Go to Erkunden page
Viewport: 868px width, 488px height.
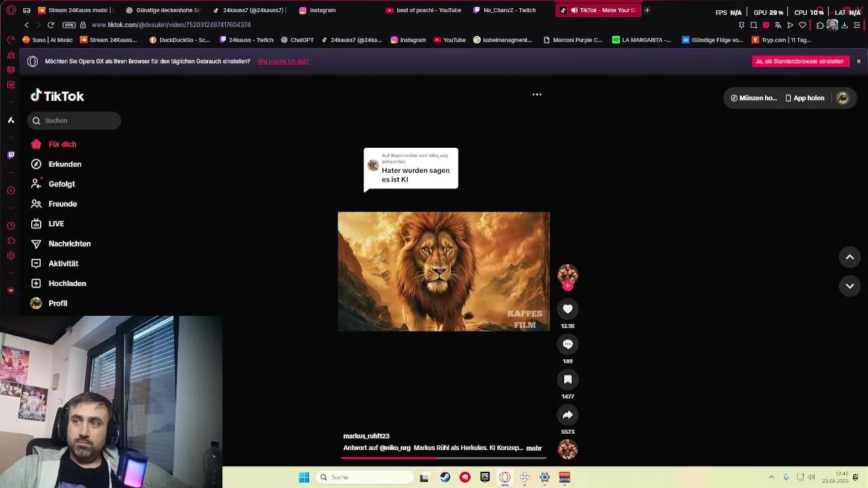[x=56, y=164]
